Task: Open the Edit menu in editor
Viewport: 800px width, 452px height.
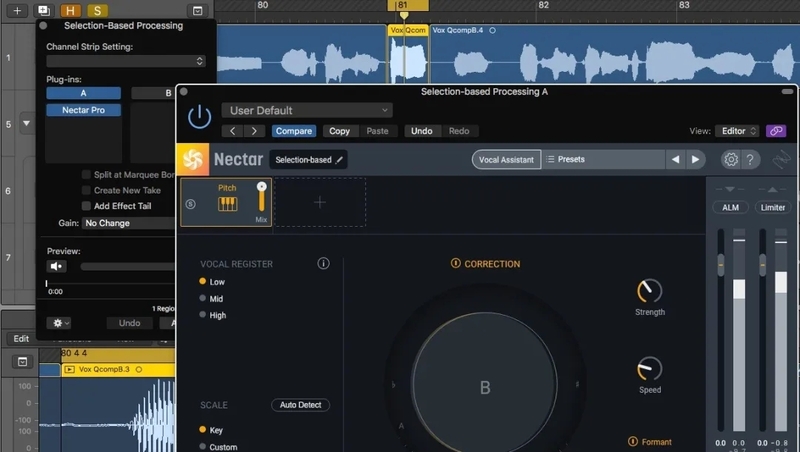Action: pyautogui.click(x=21, y=339)
